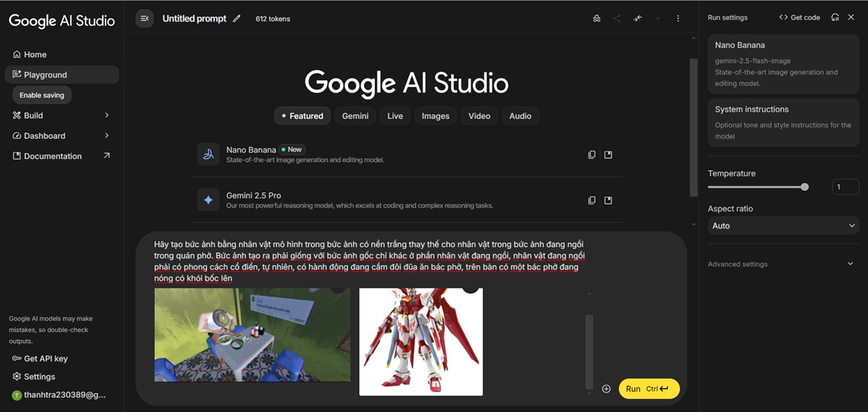Click the reset default settings icon
This screenshot has width=868, height=412.
tap(835, 17)
